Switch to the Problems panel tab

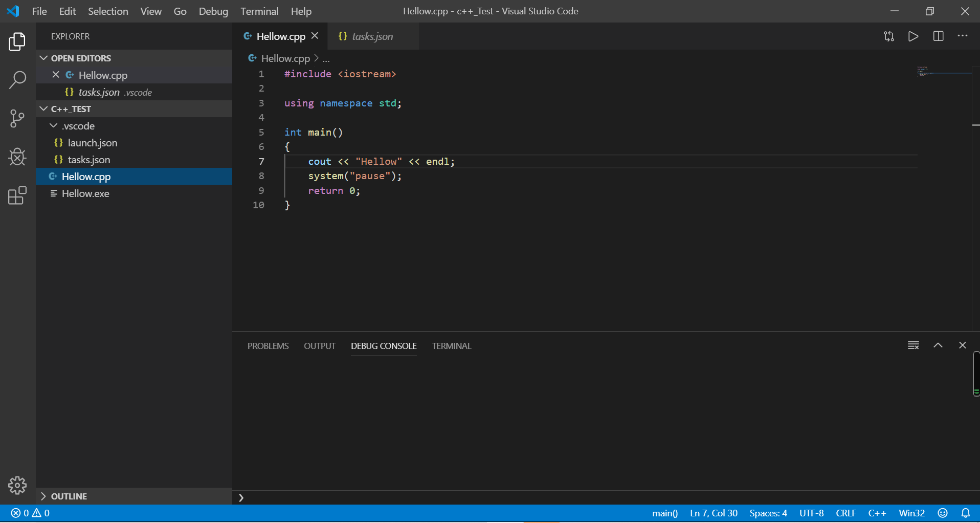pos(268,346)
